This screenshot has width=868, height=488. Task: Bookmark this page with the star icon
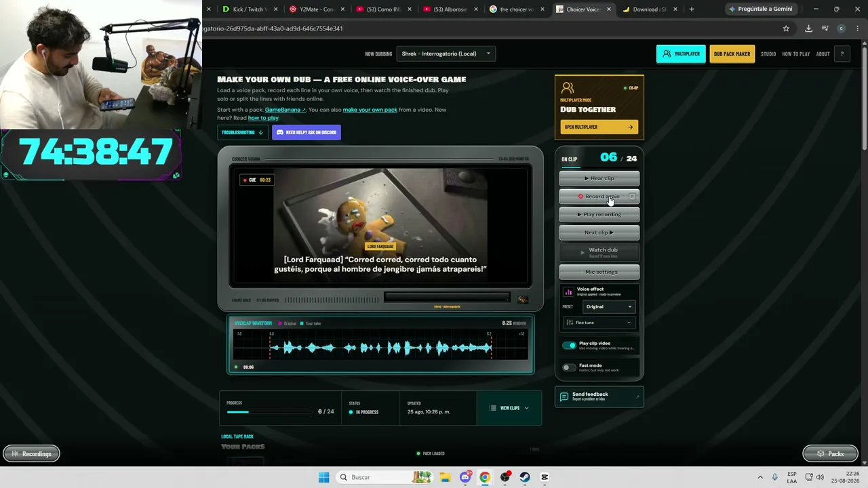click(x=786, y=28)
